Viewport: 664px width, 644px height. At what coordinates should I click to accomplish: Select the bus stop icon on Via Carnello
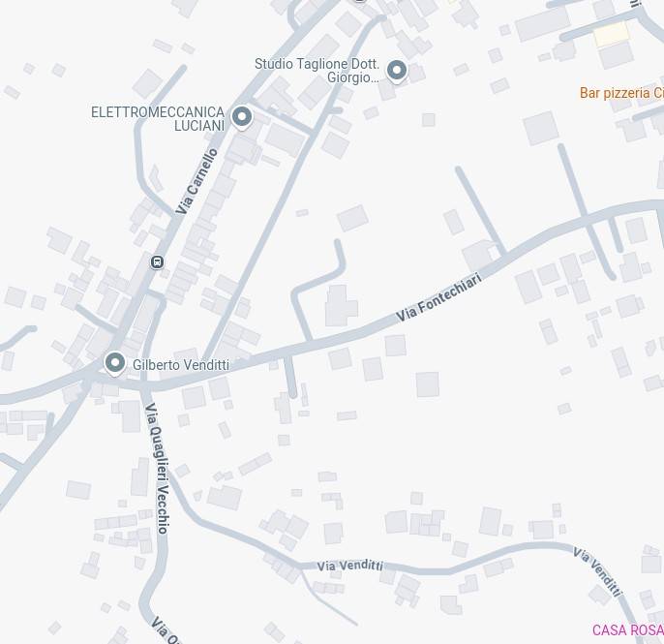157,262
